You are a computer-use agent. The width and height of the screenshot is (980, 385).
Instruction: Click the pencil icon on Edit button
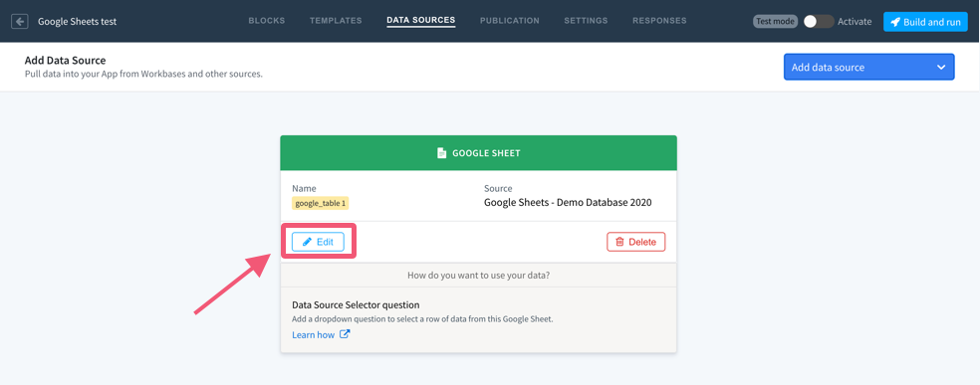pyautogui.click(x=307, y=242)
